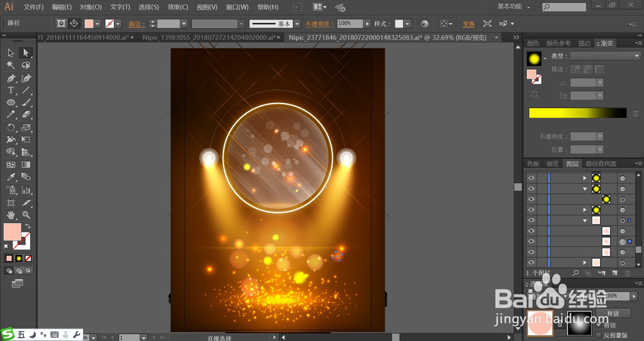The image size is (644, 341).
Task: Click the 描边 (Stroke) link in control bar
Action: 137,24
